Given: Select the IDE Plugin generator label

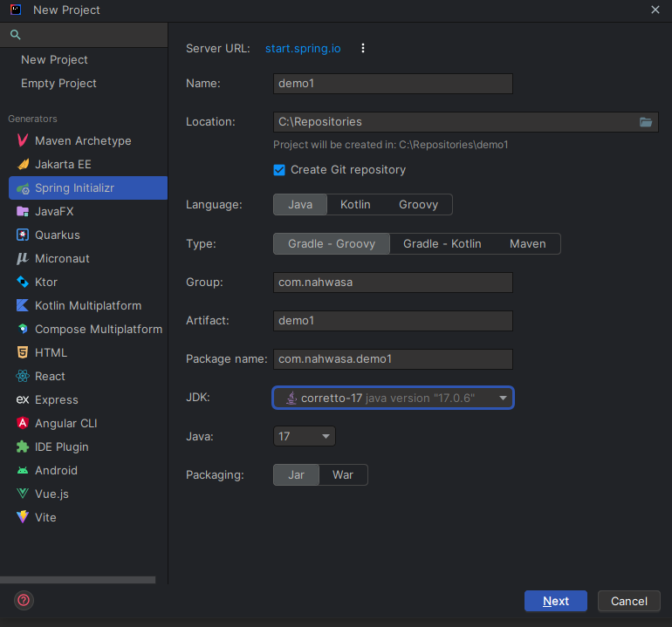Looking at the screenshot, I should coord(62,447).
